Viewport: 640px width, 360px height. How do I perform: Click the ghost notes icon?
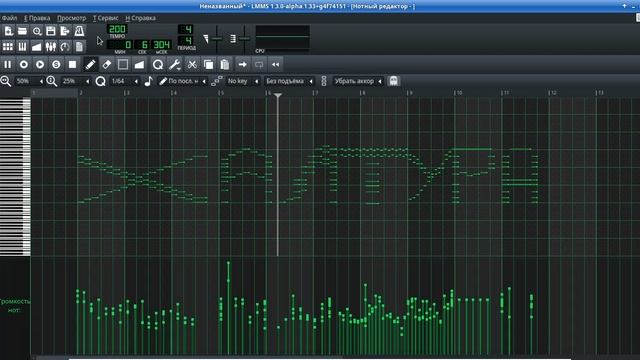[x=393, y=81]
